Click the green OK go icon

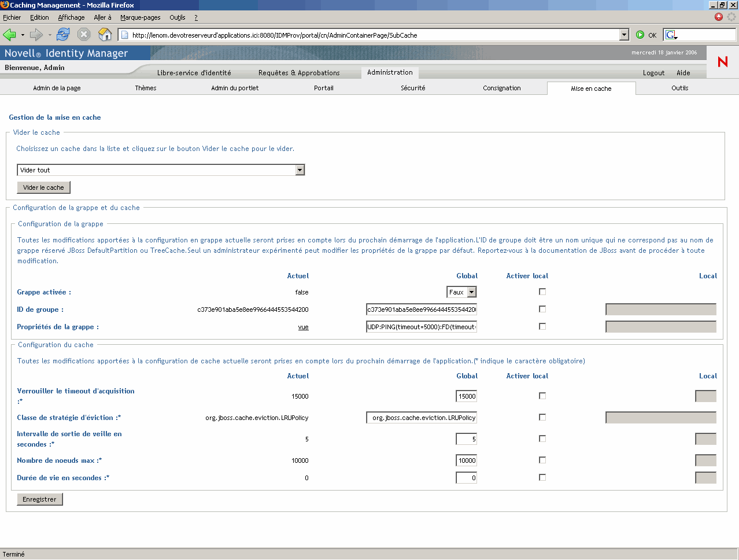pos(640,35)
